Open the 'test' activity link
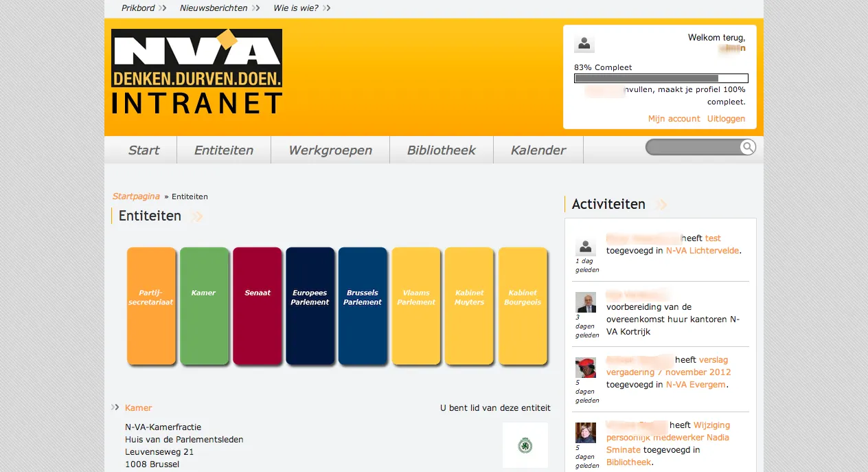 point(713,238)
